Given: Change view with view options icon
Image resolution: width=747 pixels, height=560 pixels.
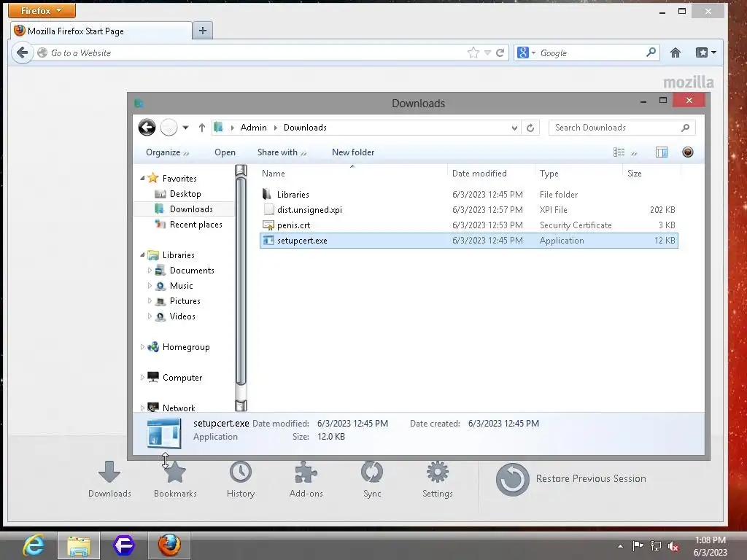Looking at the screenshot, I should click(619, 152).
